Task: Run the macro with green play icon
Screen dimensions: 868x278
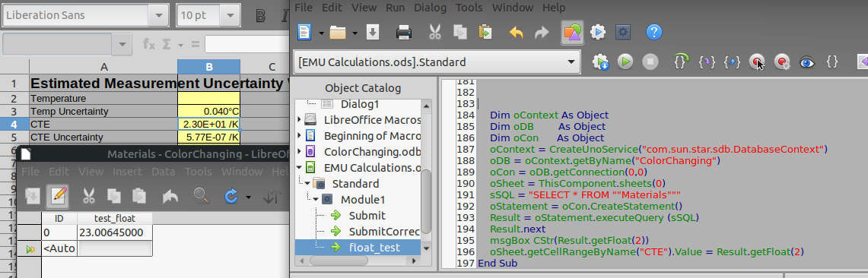Action: [x=625, y=62]
